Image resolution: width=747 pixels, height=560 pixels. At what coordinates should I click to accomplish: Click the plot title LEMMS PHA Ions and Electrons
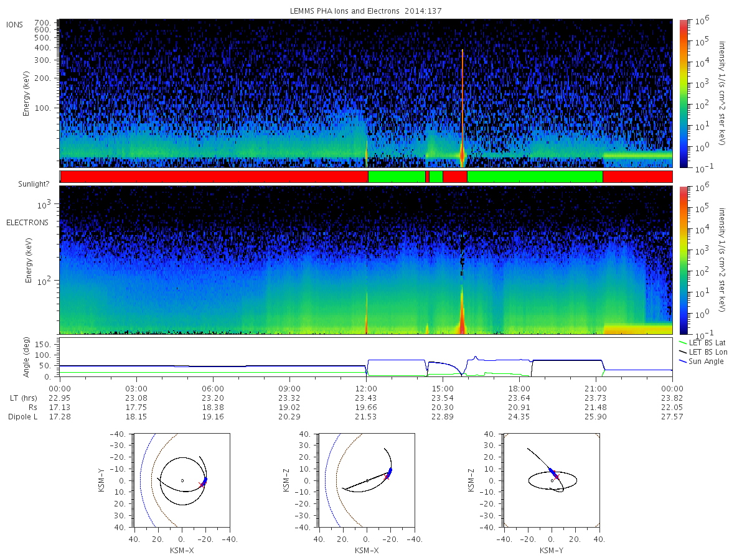click(x=366, y=11)
